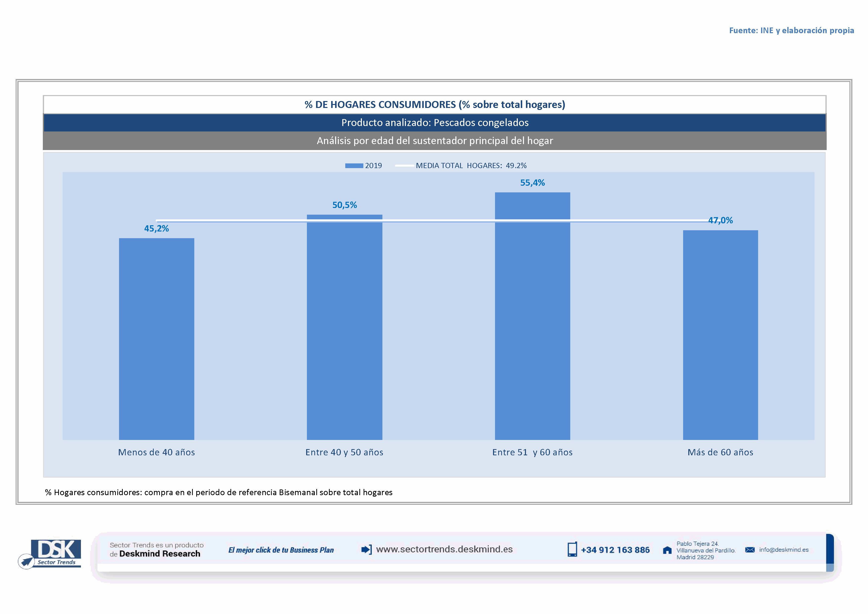Click the house address icon
The height and width of the screenshot is (614, 868).
pyautogui.click(x=667, y=550)
